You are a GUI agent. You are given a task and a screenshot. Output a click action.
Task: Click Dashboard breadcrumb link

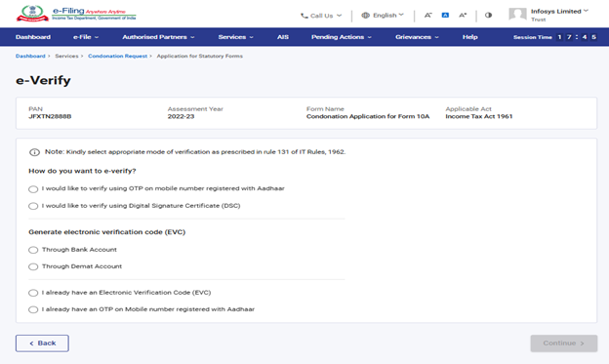pos(30,56)
